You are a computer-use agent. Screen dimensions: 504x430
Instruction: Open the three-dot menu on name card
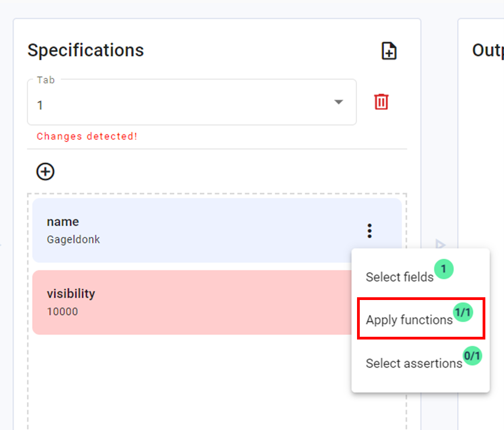tap(370, 231)
